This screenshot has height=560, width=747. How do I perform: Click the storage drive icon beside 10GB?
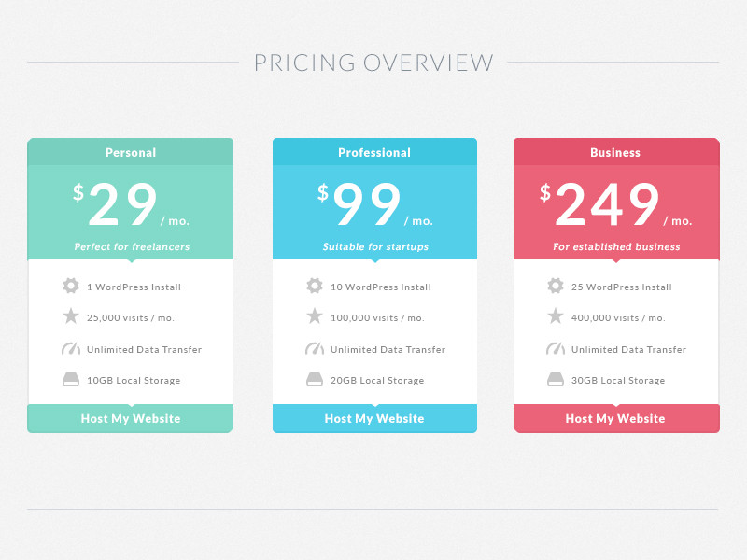71,380
